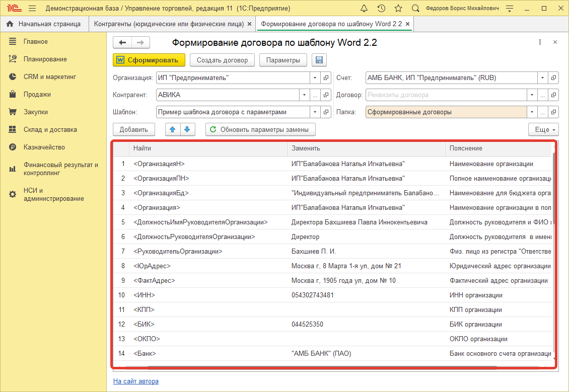Open the three-dots form options menu
569x392 pixels.
click(540, 43)
